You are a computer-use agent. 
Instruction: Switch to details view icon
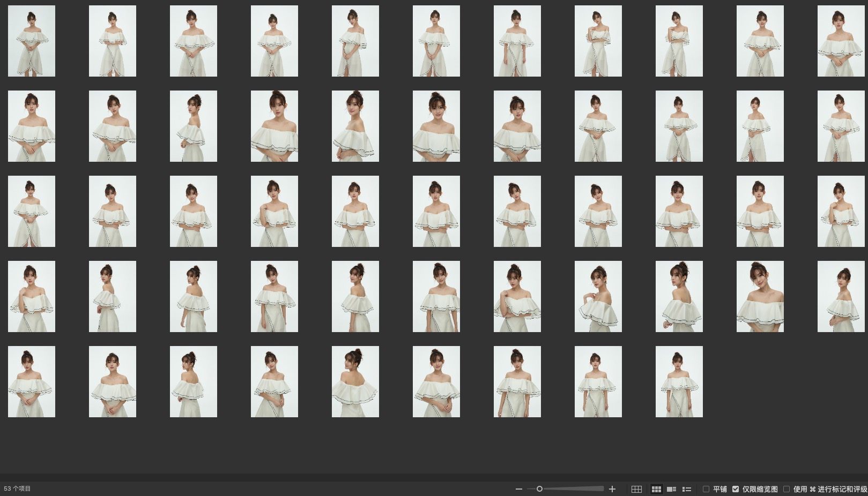pos(671,489)
